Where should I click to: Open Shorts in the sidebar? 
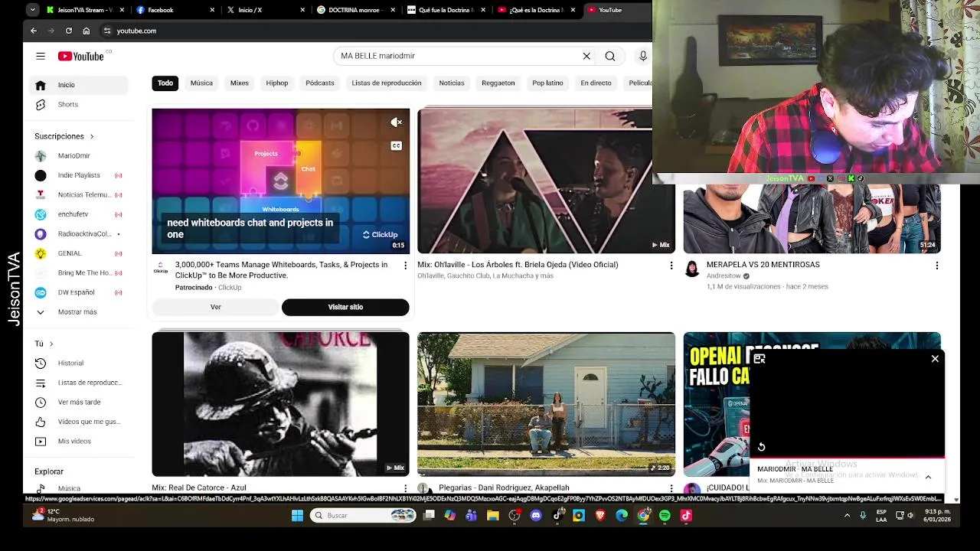tap(77, 104)
